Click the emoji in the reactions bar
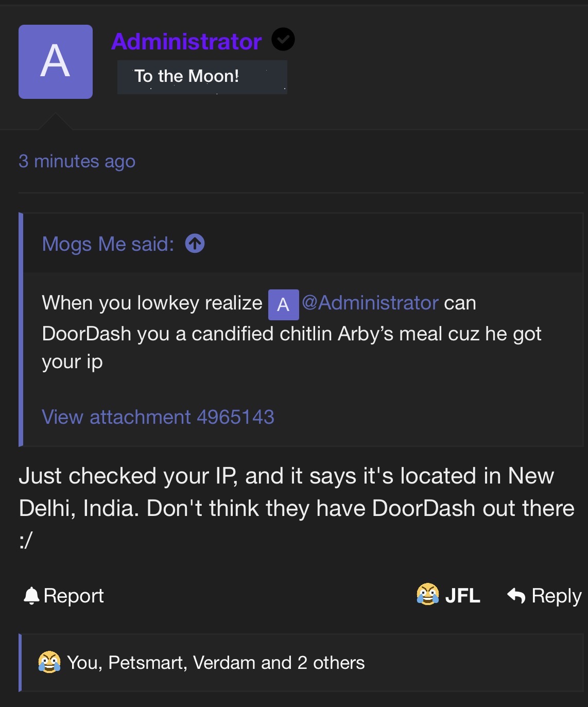This screenshot has width=588, height=707. (x=49, y=662)
